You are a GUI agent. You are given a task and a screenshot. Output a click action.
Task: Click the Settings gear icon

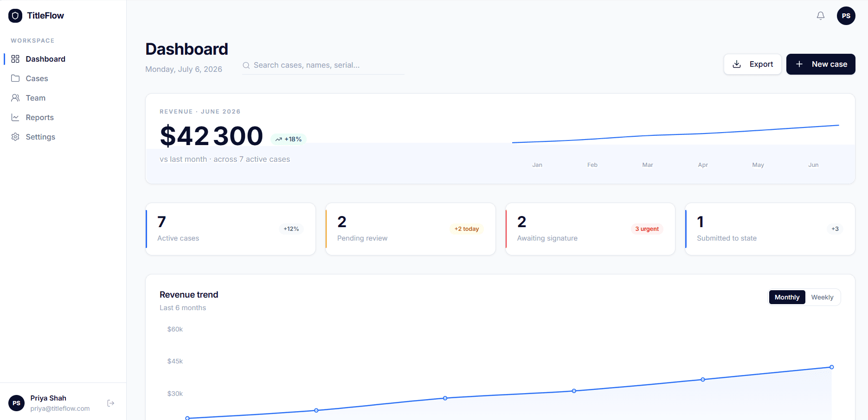pyautogui.click(x=15, y=137)
